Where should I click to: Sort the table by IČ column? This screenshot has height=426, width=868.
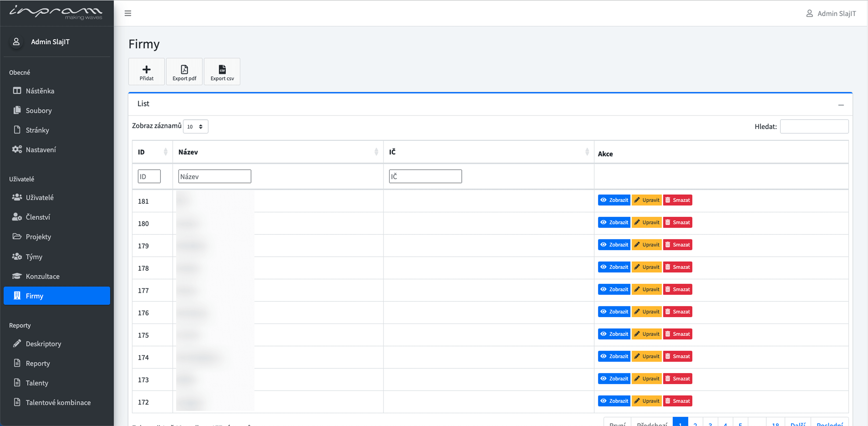(x=488, y=152)
